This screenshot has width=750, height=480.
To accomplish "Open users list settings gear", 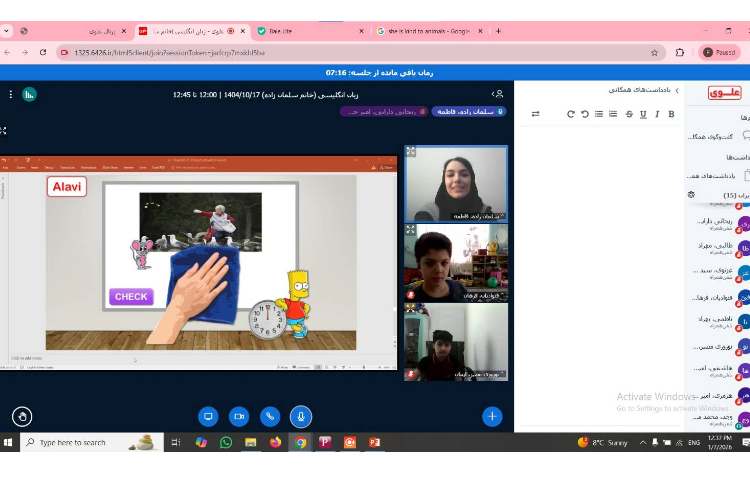I will pyautogui.click(x=691, y=195).
